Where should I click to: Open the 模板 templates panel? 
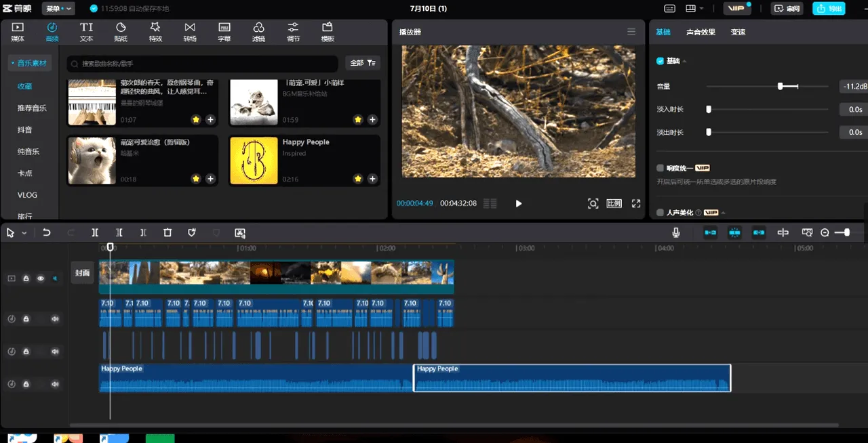(x=328, y=32)
